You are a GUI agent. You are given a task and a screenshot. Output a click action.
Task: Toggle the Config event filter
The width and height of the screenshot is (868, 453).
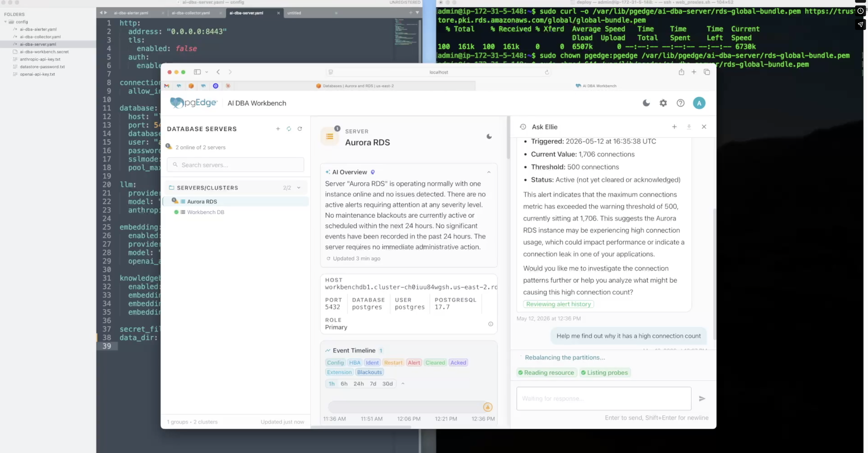[335, 363]
